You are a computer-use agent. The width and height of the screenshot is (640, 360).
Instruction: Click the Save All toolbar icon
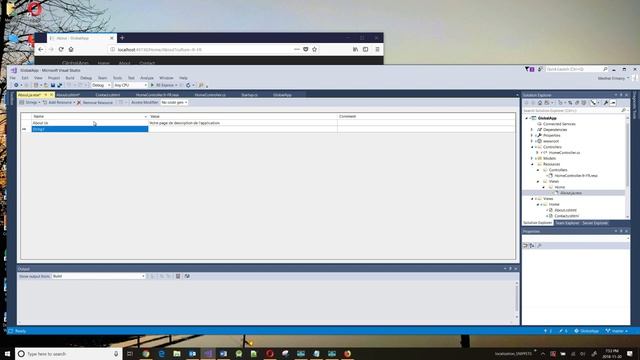tap(60, 85)
